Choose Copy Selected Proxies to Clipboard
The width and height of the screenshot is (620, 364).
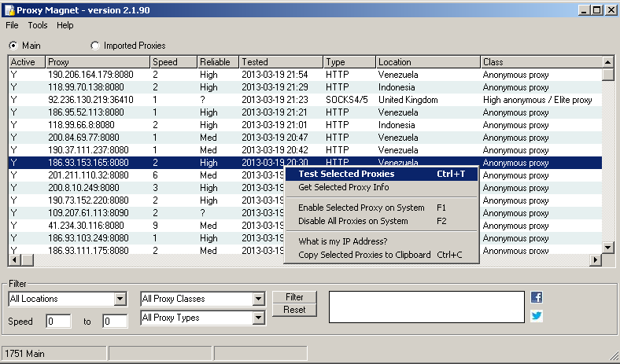click(382, 255)
